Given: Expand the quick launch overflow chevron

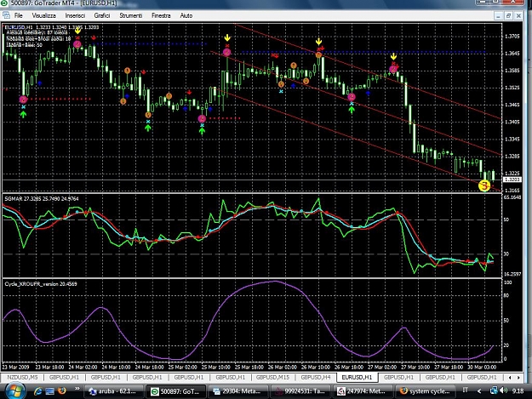Looking at the screenshot, I should coord(77,389).
